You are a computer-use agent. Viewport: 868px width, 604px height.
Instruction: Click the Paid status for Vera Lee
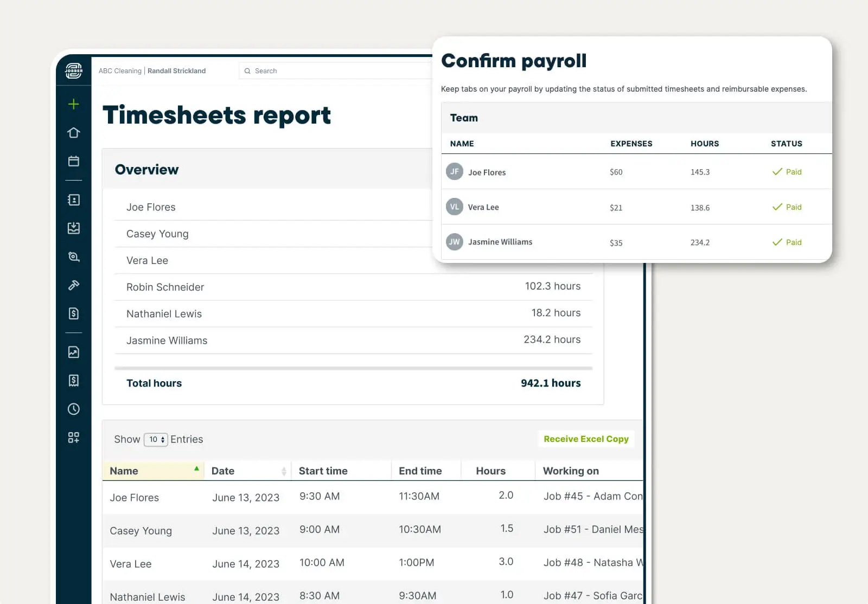(787, 207)
